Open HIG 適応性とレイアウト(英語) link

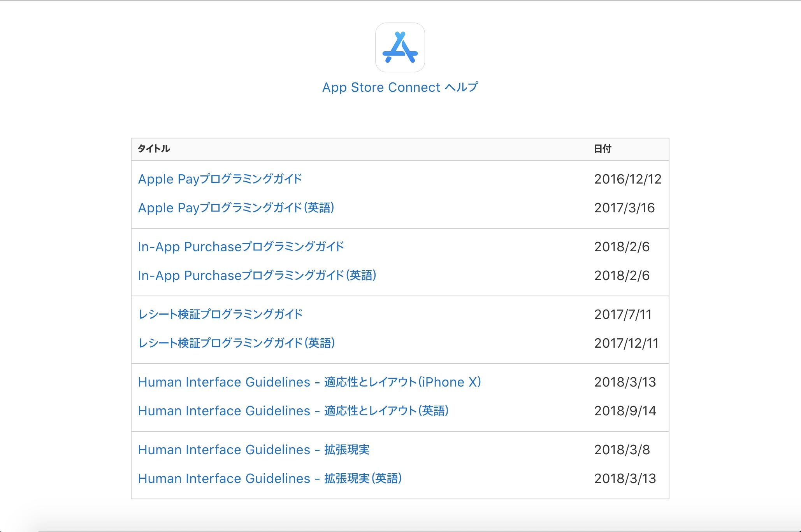coord(293,411)
